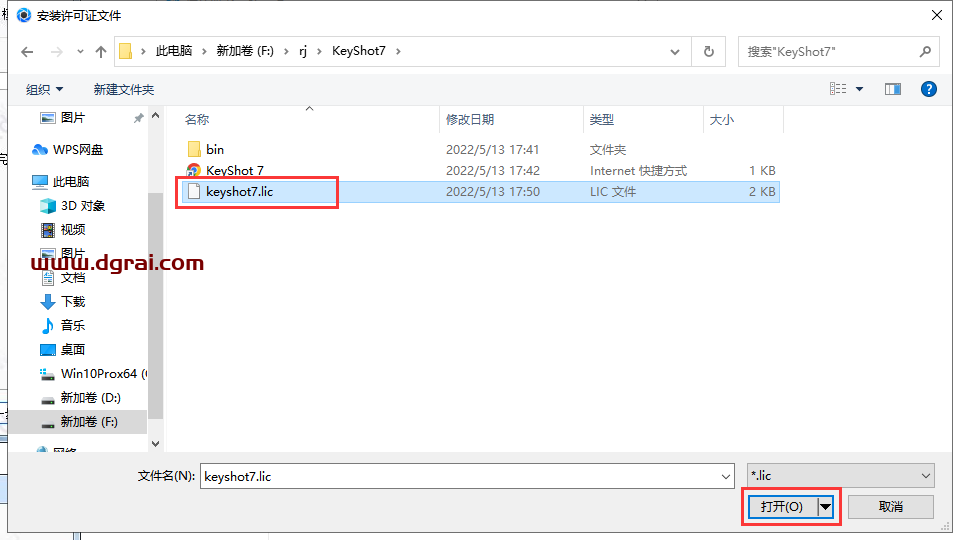Select rj in the address path
This screenshot has height=540, width=960.
click(x=303, y=51)
